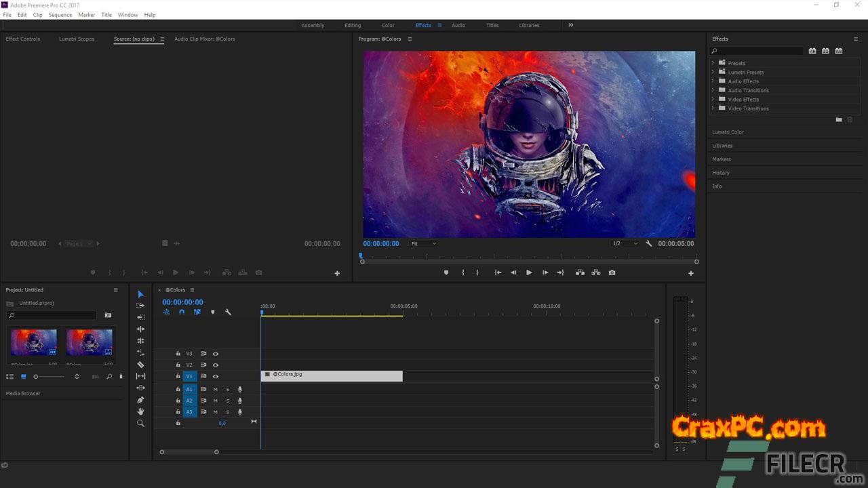The height and width of the screenshot is (488, 868).
Task: Switch to the Color workspace tab
Action: click(x=388, y=26)
